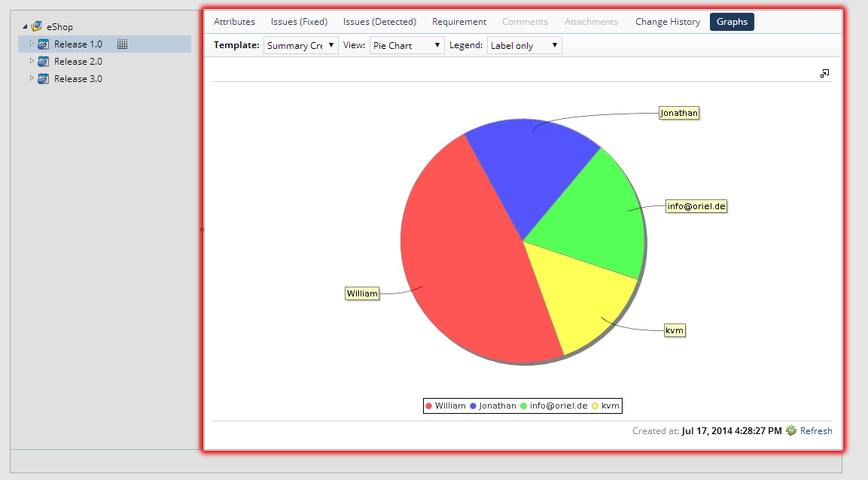Click the William chart callout label

[x=363, y=293]
